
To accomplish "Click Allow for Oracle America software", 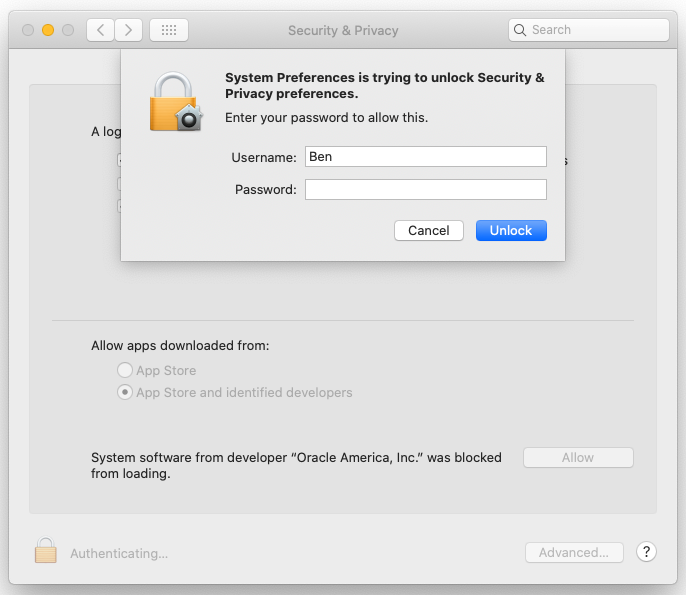I will pyautogui.click(x=578, y=457).
